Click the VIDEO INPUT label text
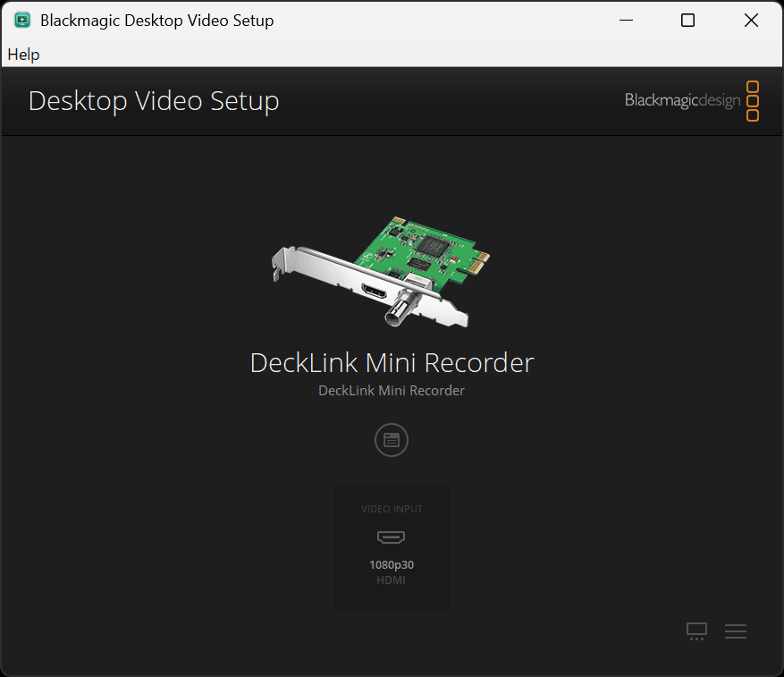This screenshot has height=677, width=784. pyautogui.click(x=391, y=508)
